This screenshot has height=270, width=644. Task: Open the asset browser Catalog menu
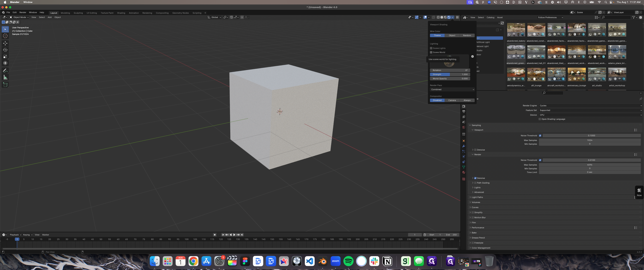[x=490, y=18]
